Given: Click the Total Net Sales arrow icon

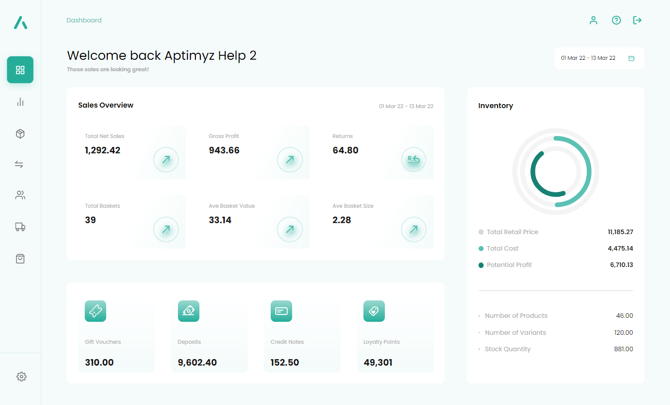Looking at the screenshot, I should (166, 160).
